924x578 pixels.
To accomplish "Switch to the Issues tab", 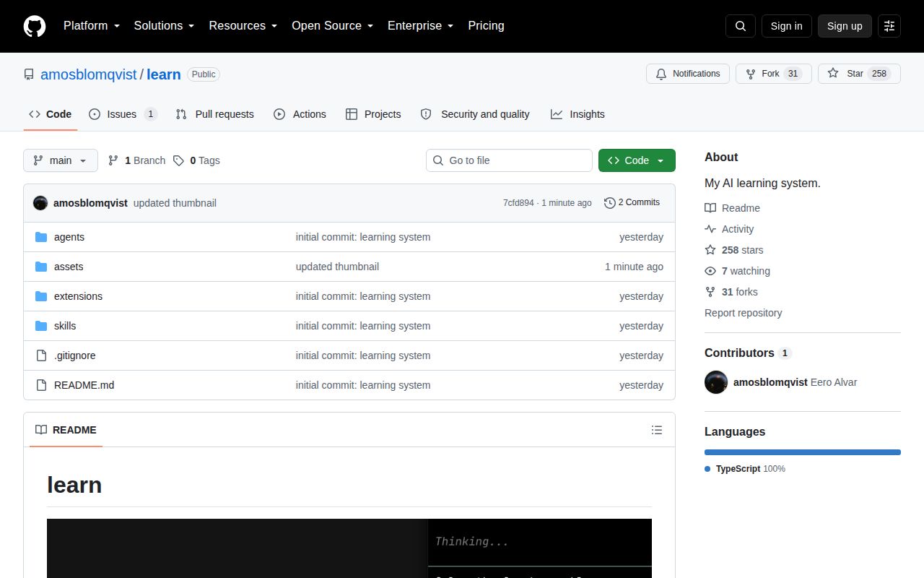I will coord(123,114).
